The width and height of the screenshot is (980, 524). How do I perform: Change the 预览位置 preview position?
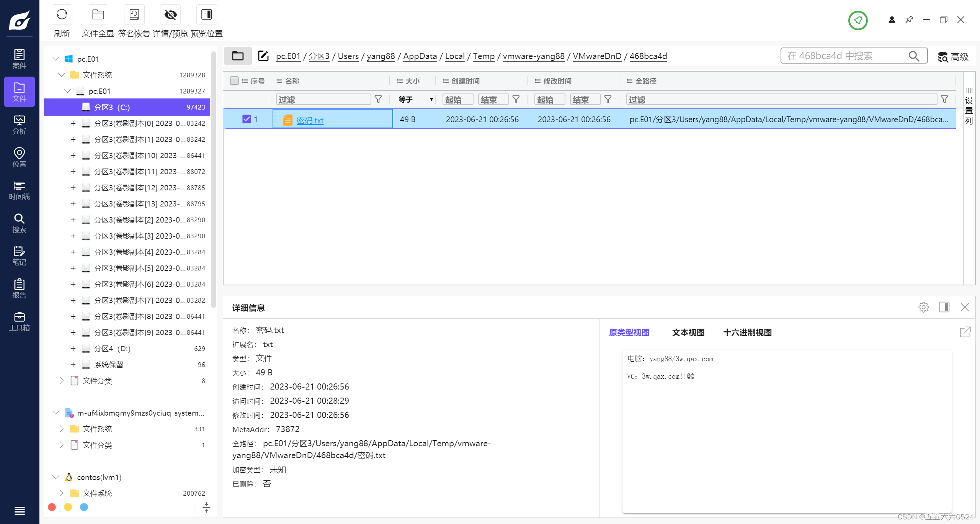207,15
